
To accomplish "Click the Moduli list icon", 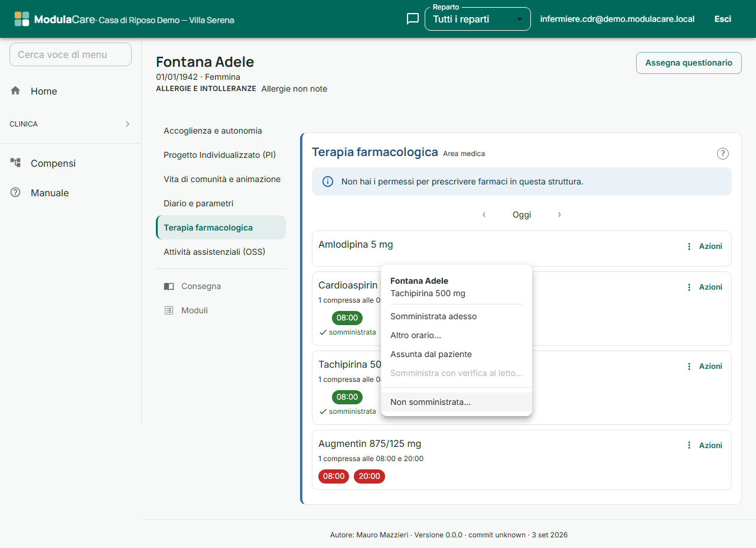I will click(169, 310).
